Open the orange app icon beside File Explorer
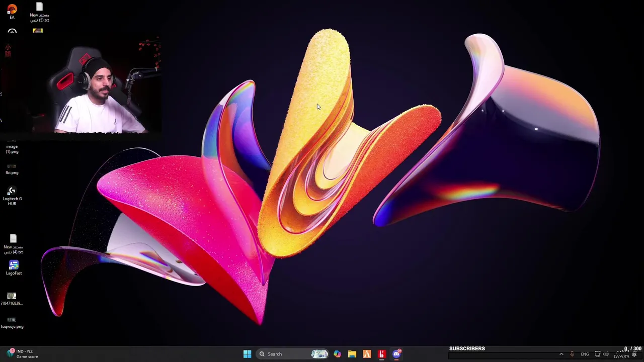The image size is (644, 362). (367, 354)
